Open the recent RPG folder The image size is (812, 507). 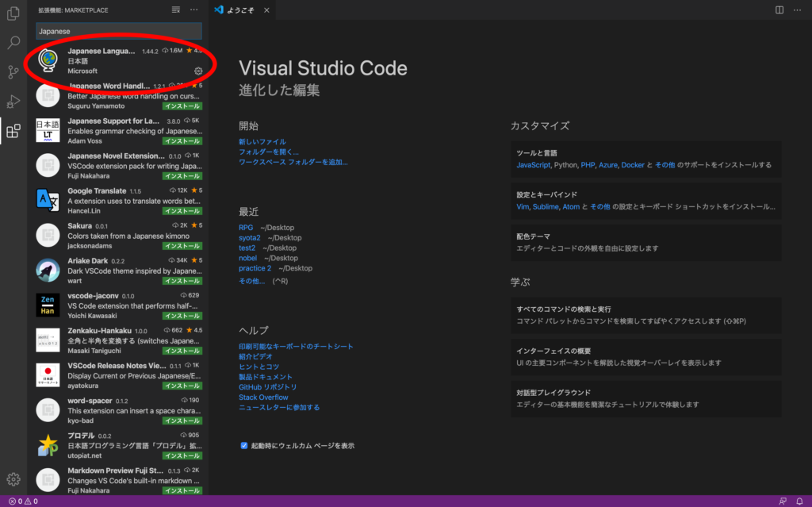[246, 228]
